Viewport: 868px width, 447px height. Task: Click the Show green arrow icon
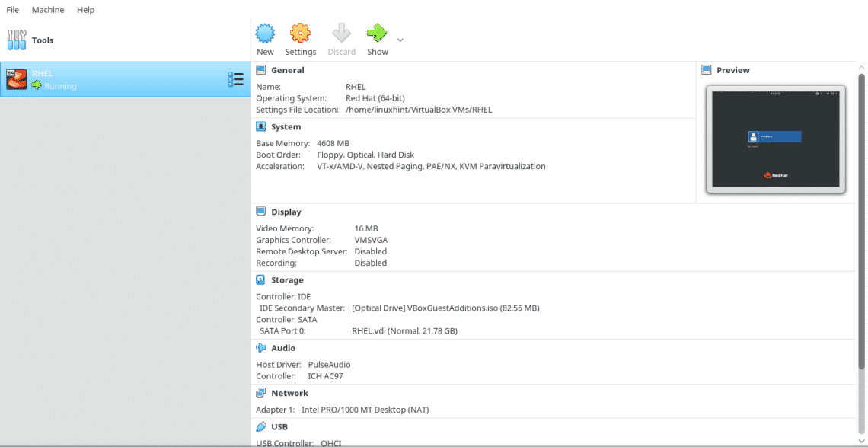(x=377, y=33)
